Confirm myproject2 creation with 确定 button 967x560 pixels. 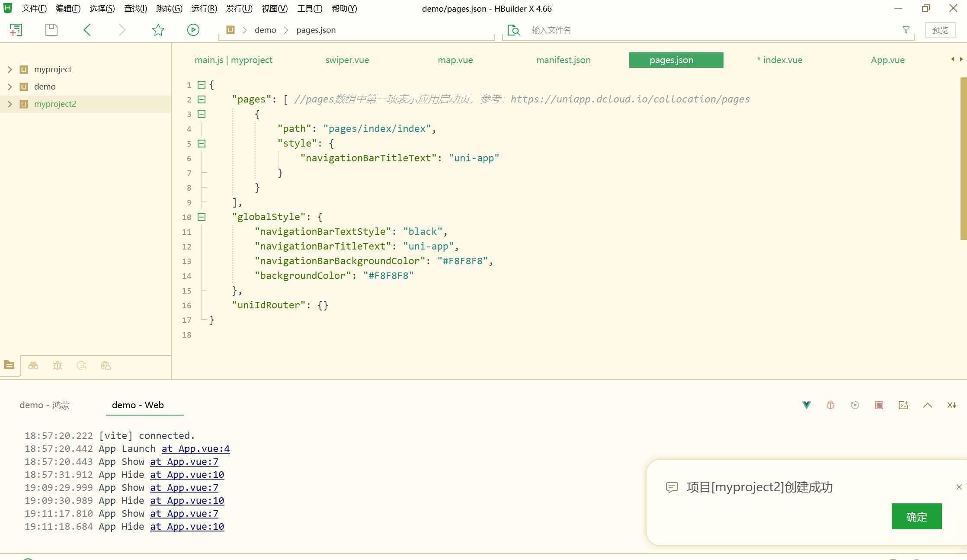(916, 517)
